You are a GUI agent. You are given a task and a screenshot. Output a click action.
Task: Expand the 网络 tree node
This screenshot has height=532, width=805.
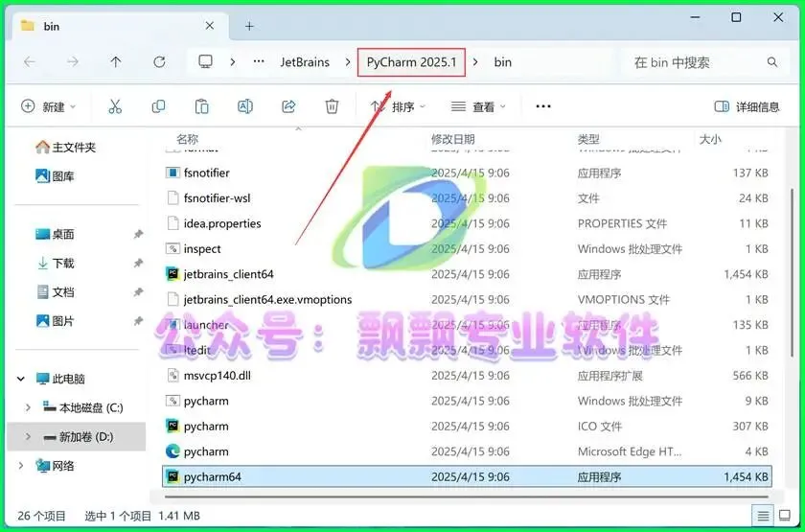pos(20,466)
